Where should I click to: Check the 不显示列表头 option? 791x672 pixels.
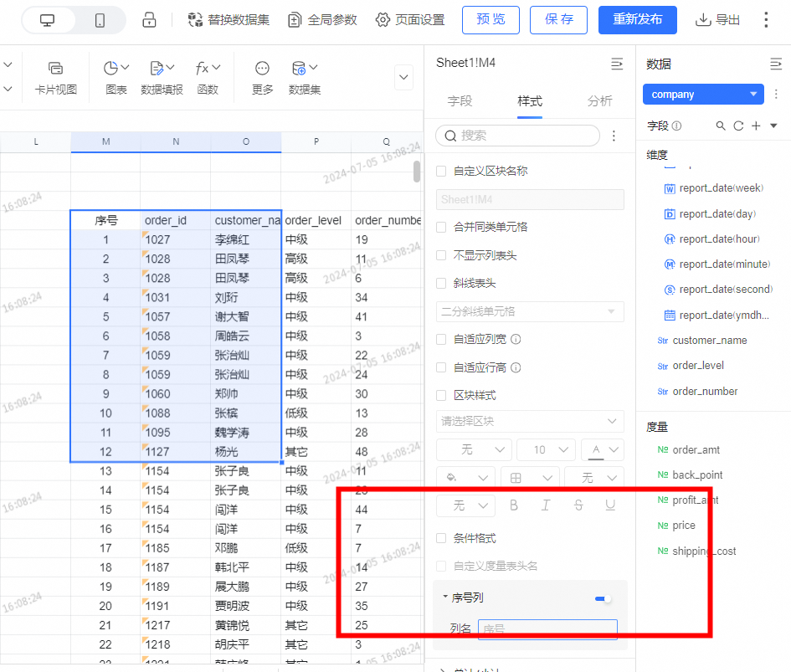coord(441,255)
